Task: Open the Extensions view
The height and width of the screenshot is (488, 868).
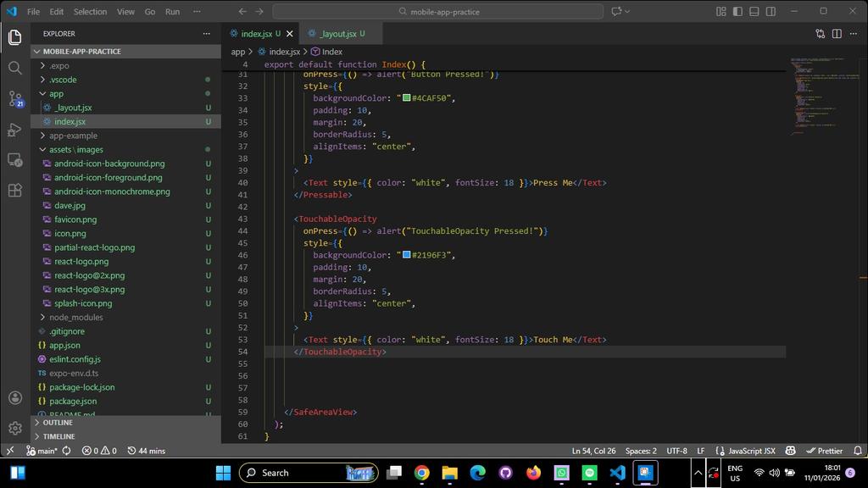Action: pyautogui.click(x=15, y=191)
